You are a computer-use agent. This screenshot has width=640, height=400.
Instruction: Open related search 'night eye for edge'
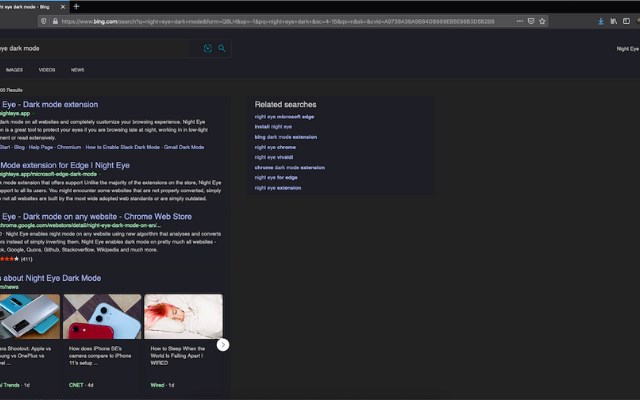[x=276, y=178]
